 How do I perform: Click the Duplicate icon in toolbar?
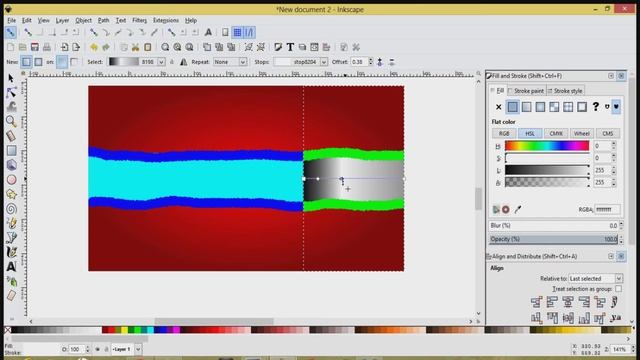click(207, 47)
